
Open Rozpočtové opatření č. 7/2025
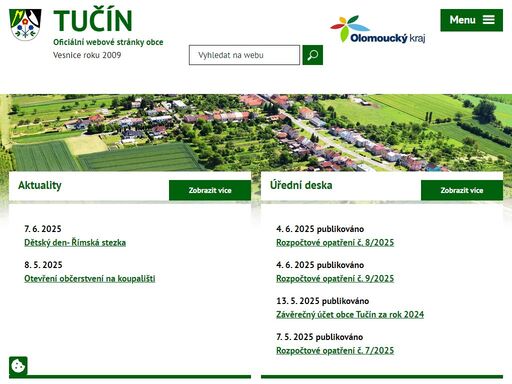[335, 350]
